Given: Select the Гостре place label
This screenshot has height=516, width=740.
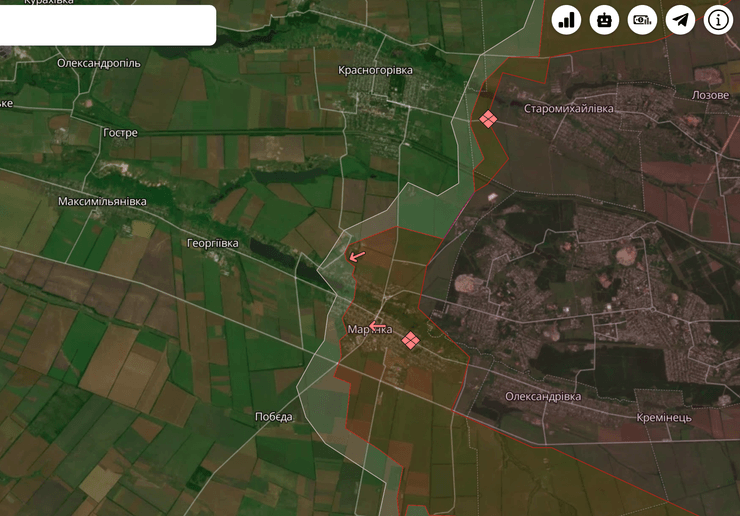Looking at the screenshot, I should (x=120, y=133).
